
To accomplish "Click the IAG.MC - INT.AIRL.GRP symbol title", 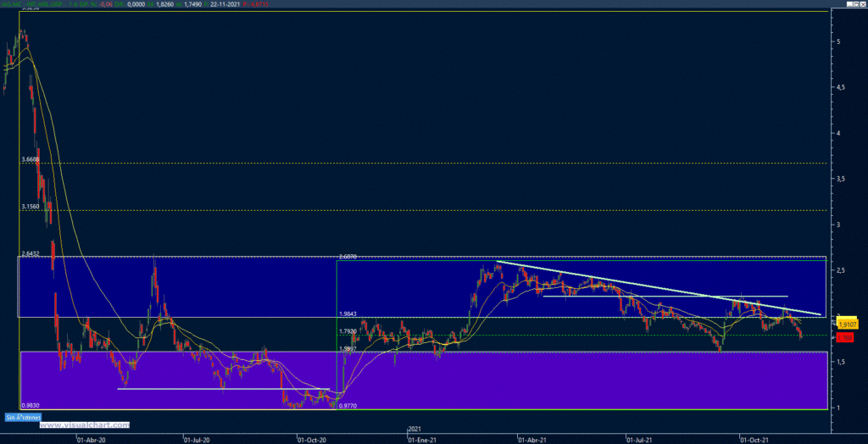I will [31, 3].
